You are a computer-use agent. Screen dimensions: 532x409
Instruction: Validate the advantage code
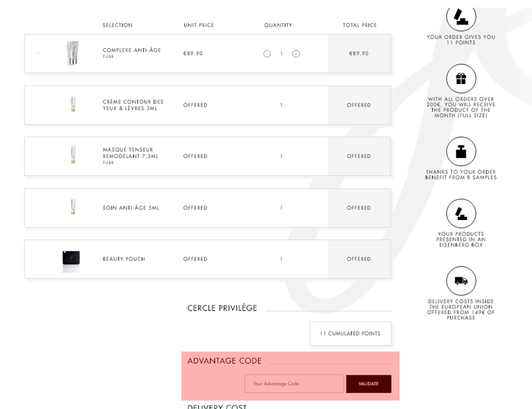[369, 384]
